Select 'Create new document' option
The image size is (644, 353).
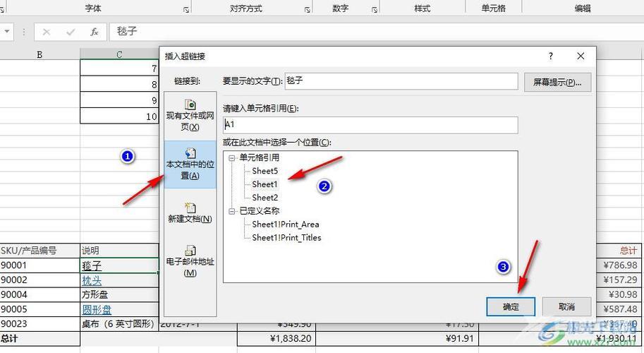(190, 213)
